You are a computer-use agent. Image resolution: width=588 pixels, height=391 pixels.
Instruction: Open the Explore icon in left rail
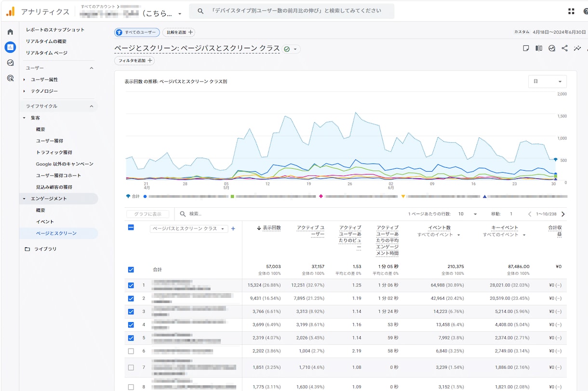10,63
